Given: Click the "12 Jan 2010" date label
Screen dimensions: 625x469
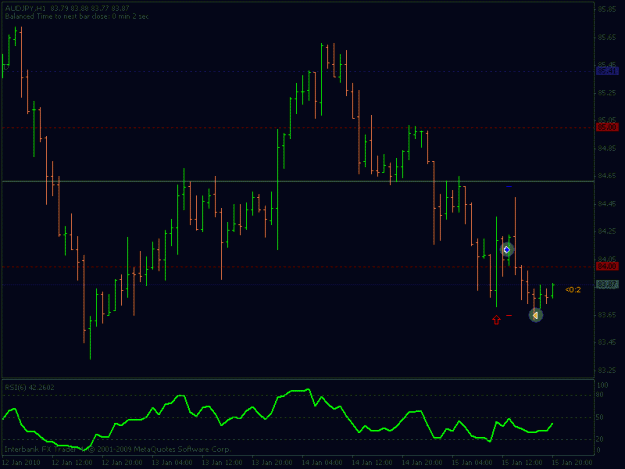Looking at the screenshot, I should [x=22, y=462].
